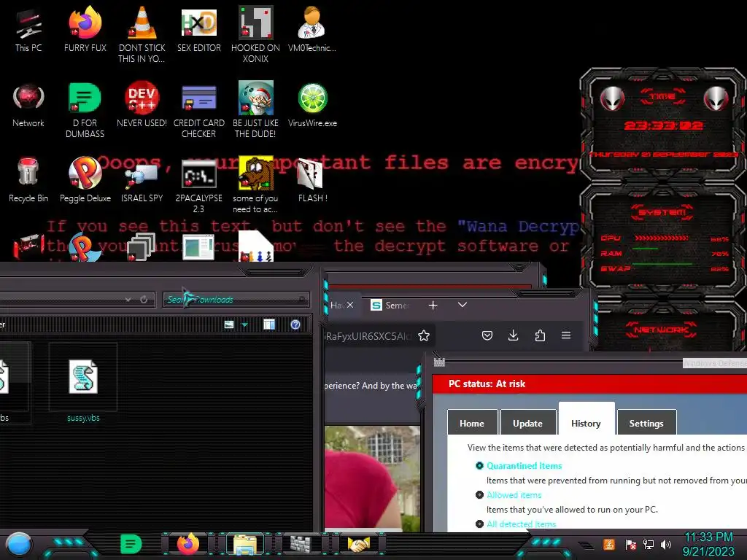
Task: Expand Firefox list all tabs chevron
Action: point(462,305)
